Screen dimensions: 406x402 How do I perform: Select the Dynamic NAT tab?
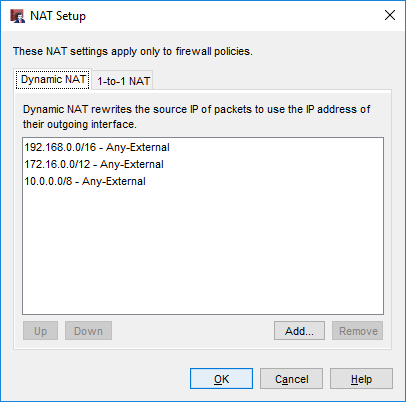(53, 79)
